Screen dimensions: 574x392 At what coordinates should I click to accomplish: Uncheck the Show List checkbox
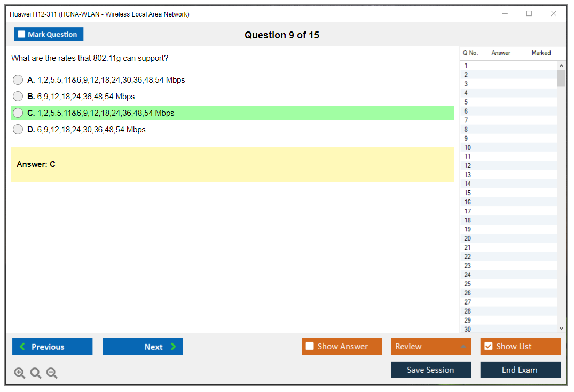pos(488,347)
